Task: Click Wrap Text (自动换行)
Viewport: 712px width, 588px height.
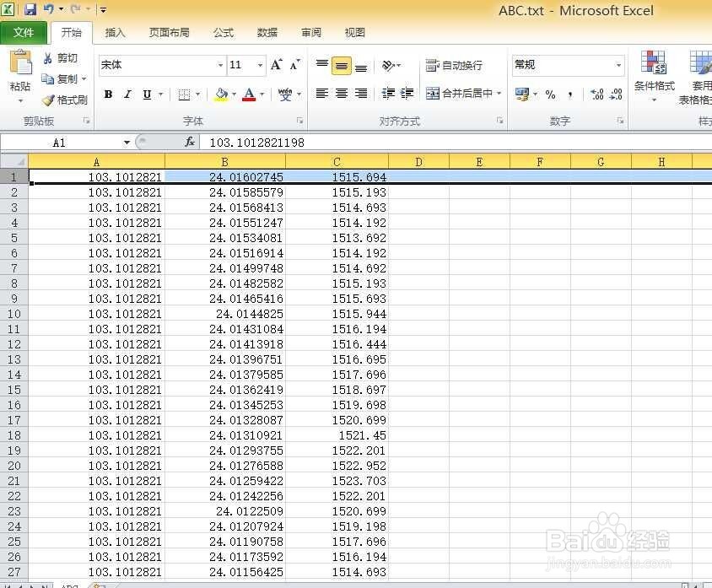Action: pos(454,66)
